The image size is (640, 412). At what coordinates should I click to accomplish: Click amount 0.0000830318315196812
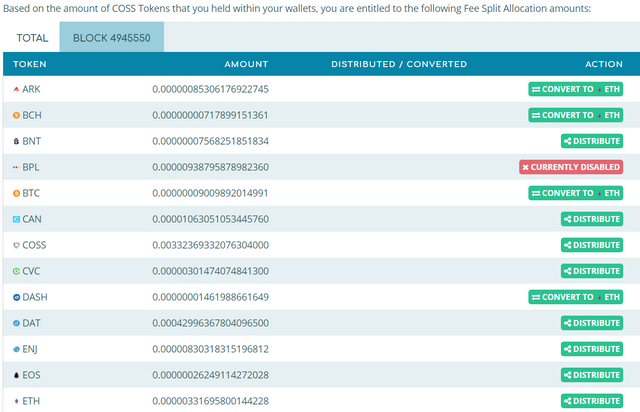[211, 349]
